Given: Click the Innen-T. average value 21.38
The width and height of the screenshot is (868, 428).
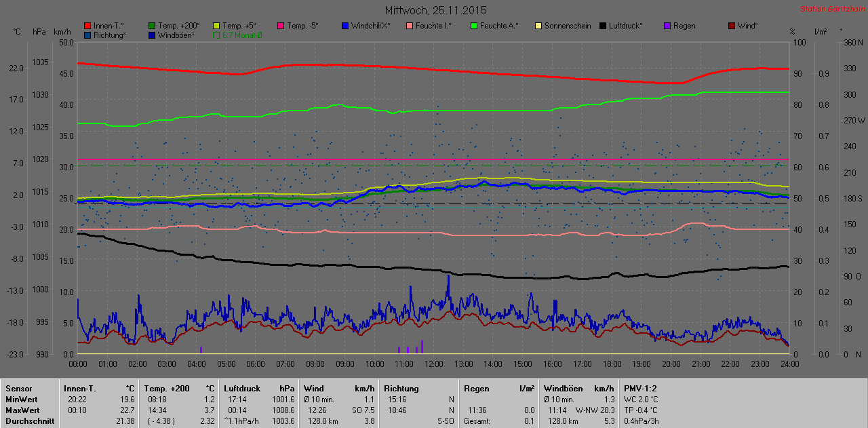Looking at the screenshot, I should [x=126, y=421].
